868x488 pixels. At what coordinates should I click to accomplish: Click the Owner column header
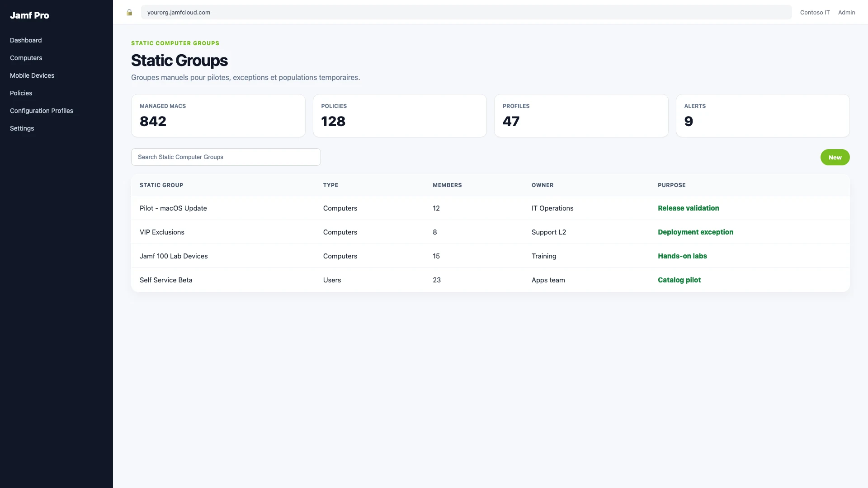(x=542, y=185)
